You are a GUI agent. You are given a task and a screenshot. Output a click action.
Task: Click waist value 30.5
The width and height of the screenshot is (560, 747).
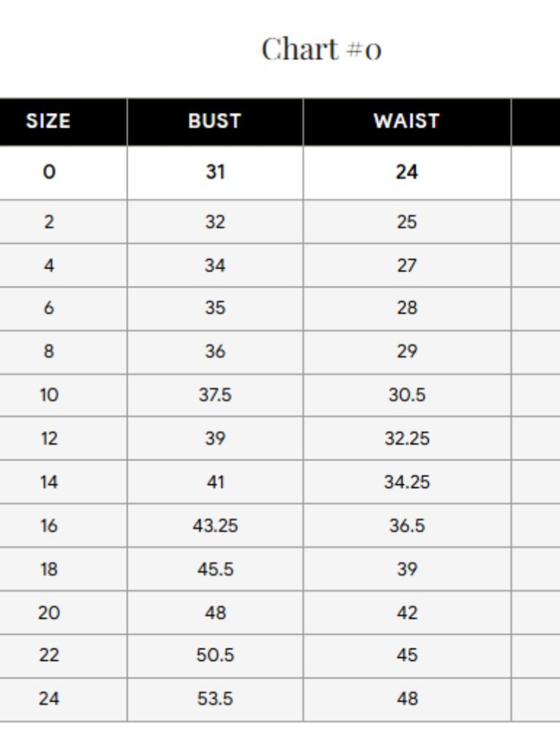point(407,395)
